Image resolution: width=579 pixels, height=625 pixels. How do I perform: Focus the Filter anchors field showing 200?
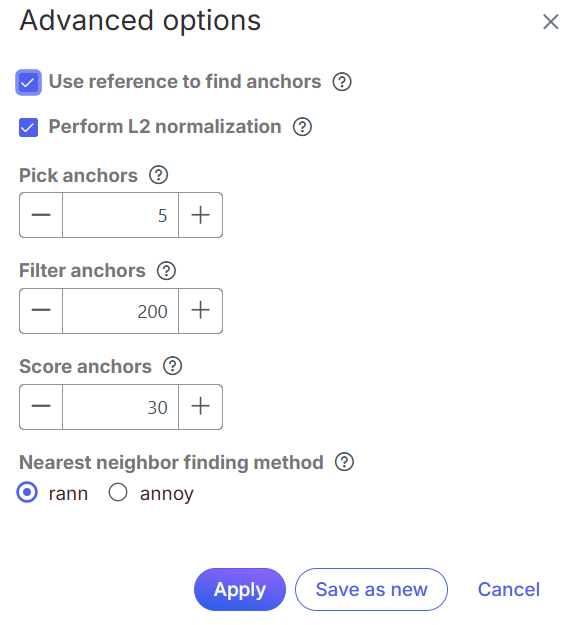[120, 311]
